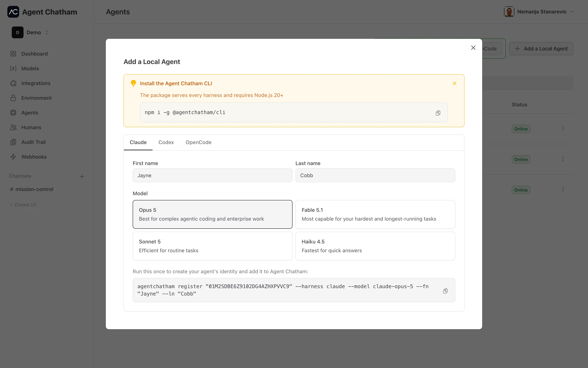Image resolution: width=588 pixels, height=368 pixels.
Task: Click the Integrations sidebar label
Action: click(36, 83)
